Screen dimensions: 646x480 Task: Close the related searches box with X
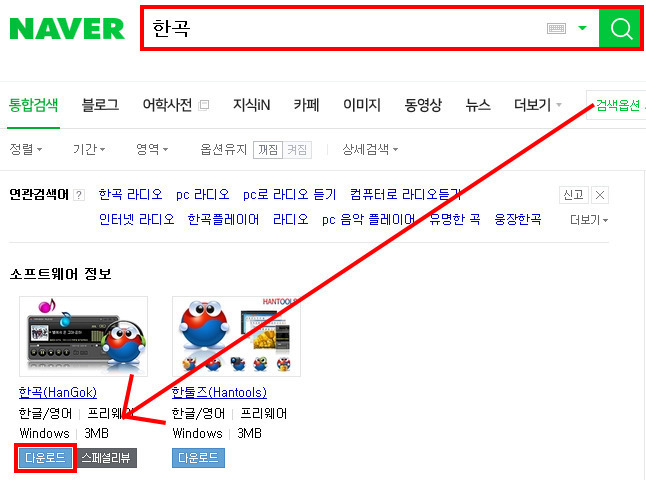pyautogui.click(x=600, y=195)
